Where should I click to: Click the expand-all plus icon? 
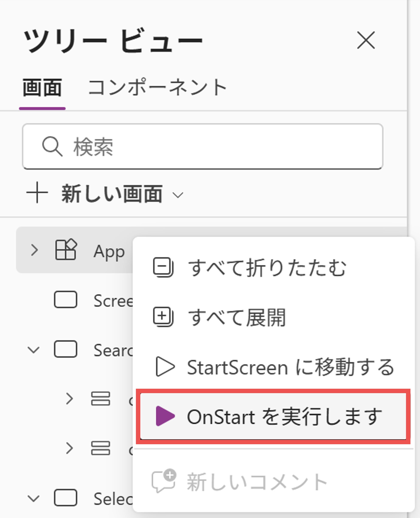pyautogui.click(x=163, y=317)
